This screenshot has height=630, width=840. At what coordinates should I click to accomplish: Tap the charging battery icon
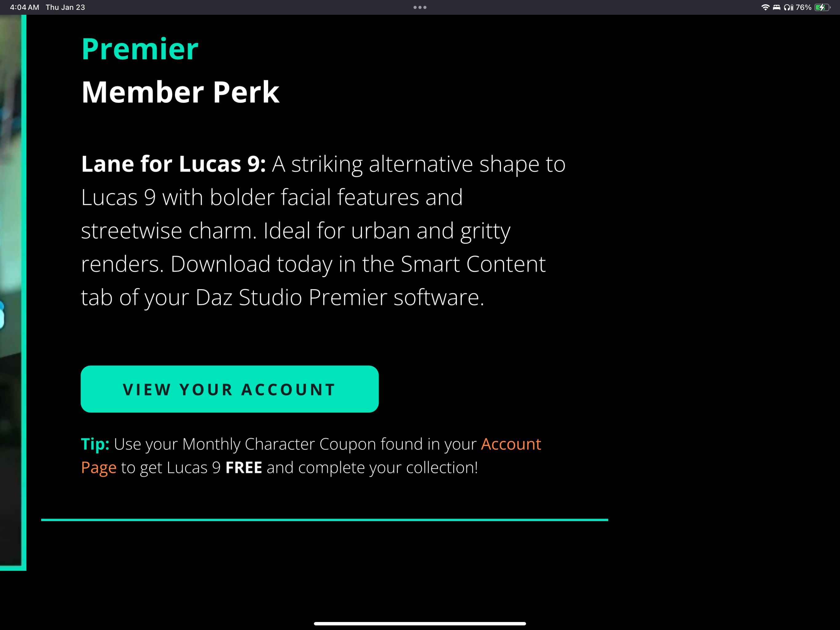(822, 7)
